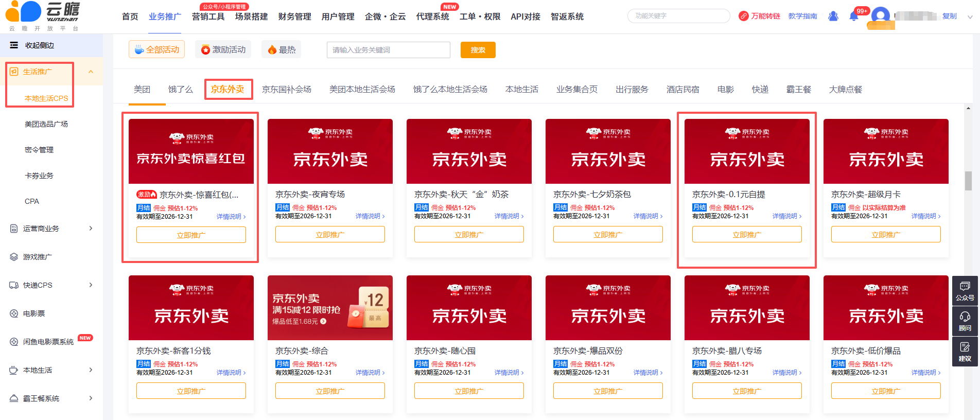Image resolution: width=980 pixels, height=420 pixels.
Task: Open 卡券业务 in the sidebar
Action: click(39, 176)
